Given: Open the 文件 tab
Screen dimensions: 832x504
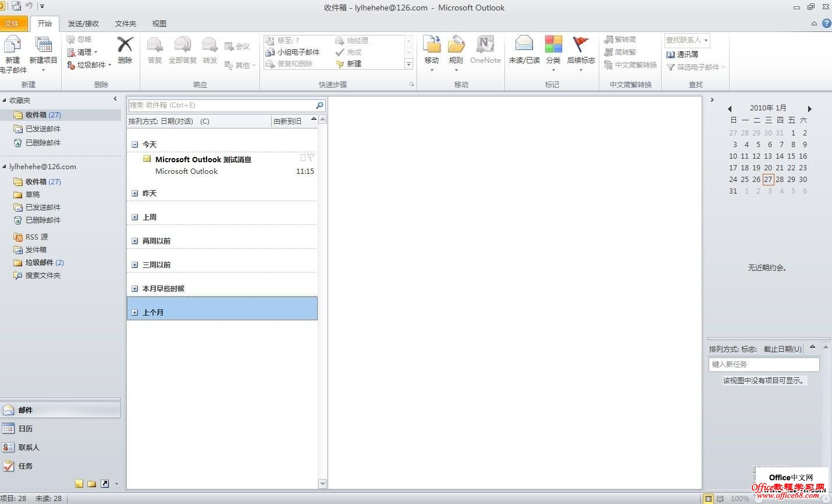Looking at the screenshot, I should point(13,23).
